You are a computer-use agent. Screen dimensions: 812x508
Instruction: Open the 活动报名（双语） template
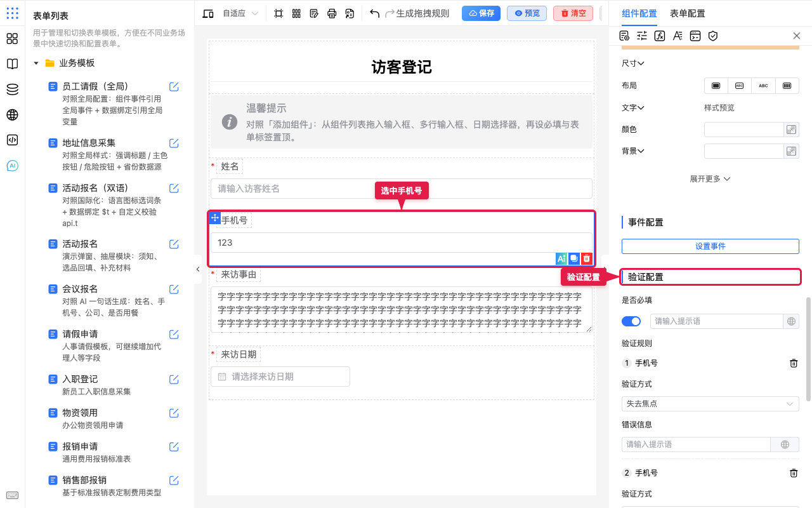click(x=95, y=188)
